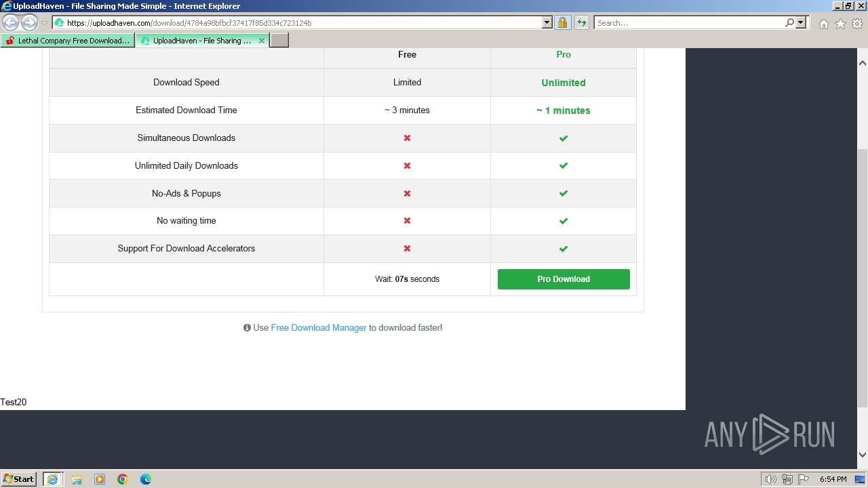Click green check for Download Accelerators support
The image size is (868, 488).
coord(564,249)
